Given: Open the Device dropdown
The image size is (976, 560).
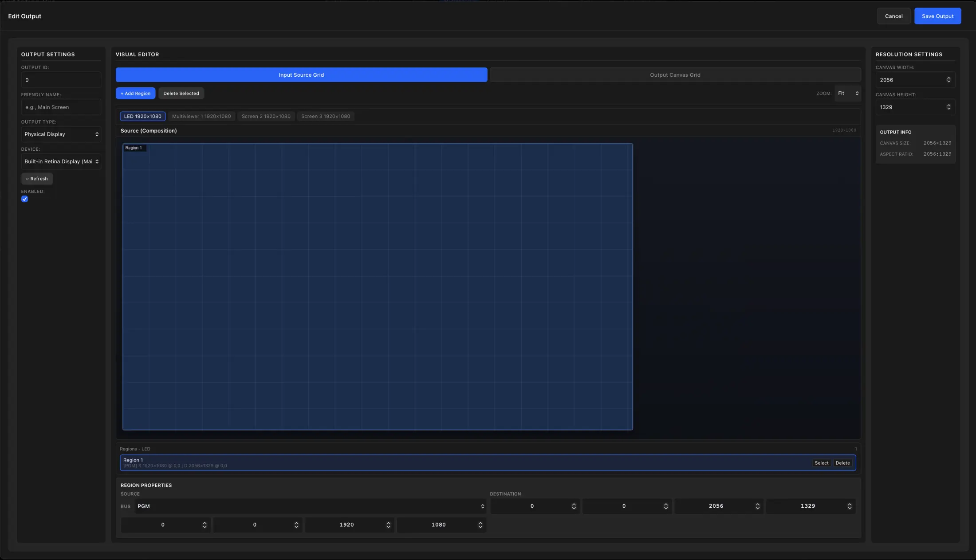Looking at the screenshot, I should pos(61,161).
